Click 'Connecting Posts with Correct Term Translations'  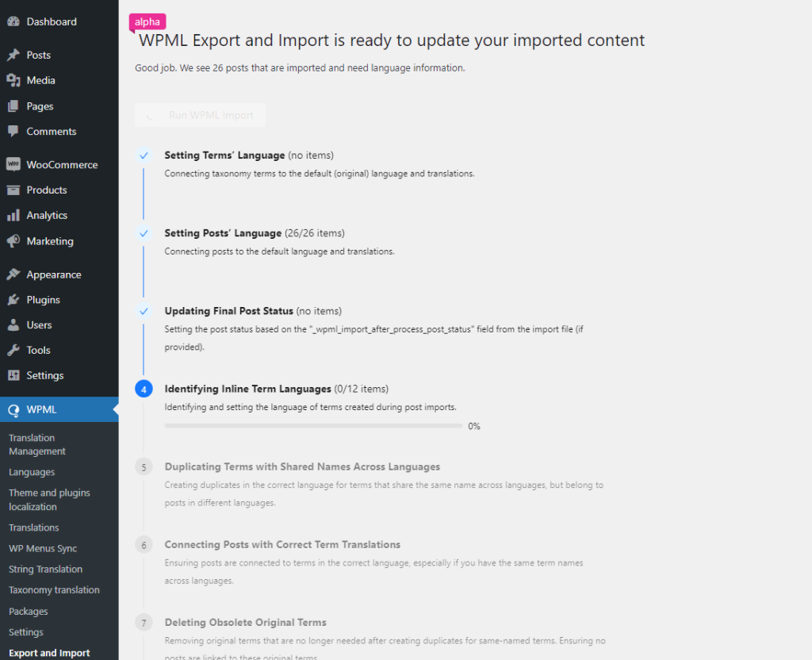[x=283, y=544]
